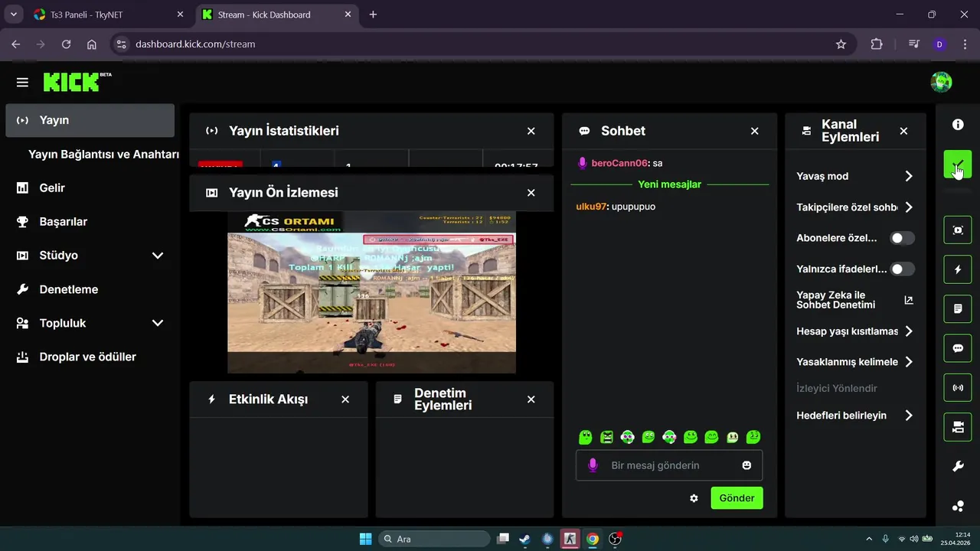
Task: Toggle Yalnızca ifadeler chat switch
Action: [902, 269]
